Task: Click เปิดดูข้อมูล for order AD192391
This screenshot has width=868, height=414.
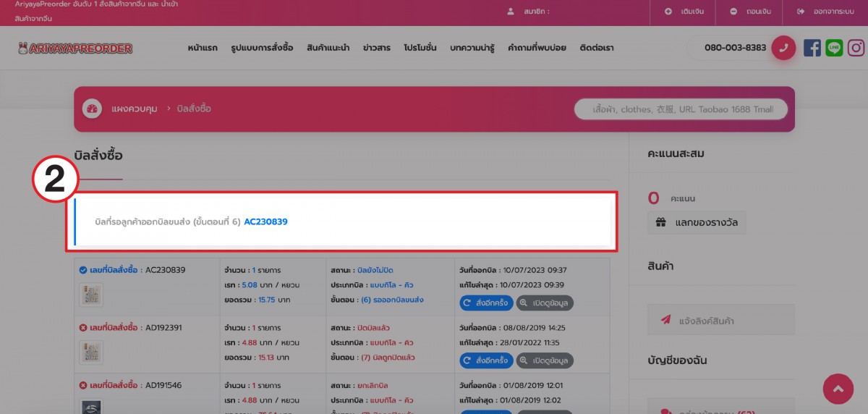Action: (x=545, y=360)
